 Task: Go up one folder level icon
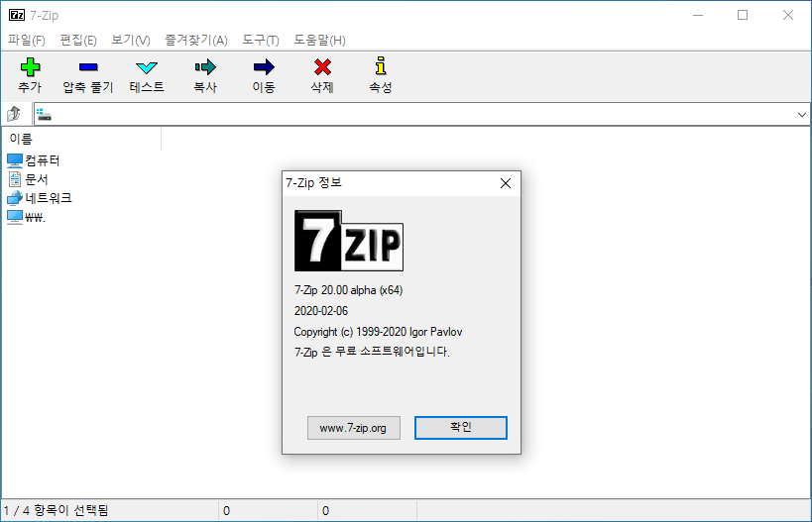(14, 114)
